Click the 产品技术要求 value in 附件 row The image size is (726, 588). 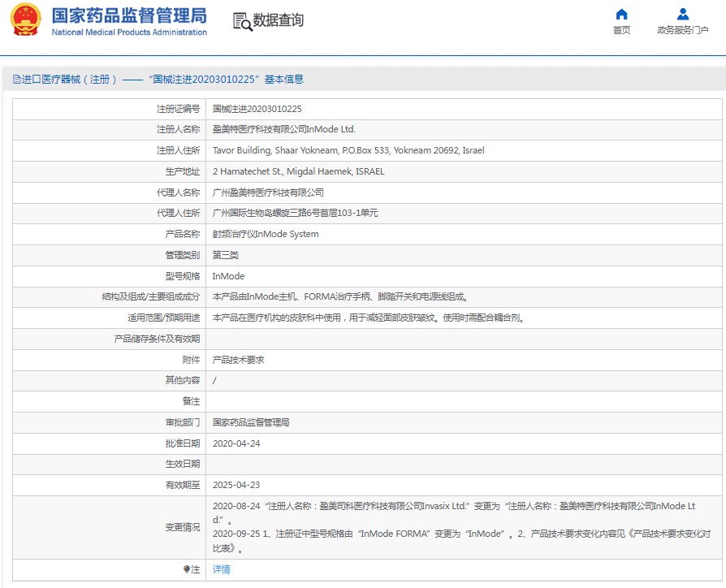(x=239, y=360)
